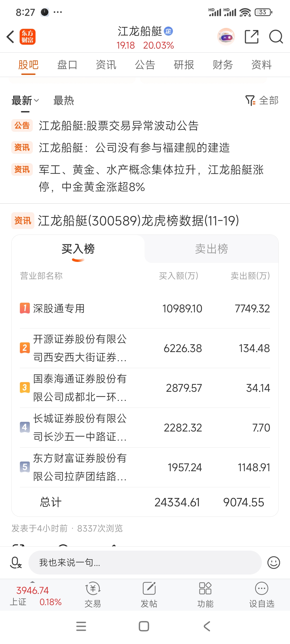
Task: Switch to the 盘口 tab
Action: click(67, 65)
